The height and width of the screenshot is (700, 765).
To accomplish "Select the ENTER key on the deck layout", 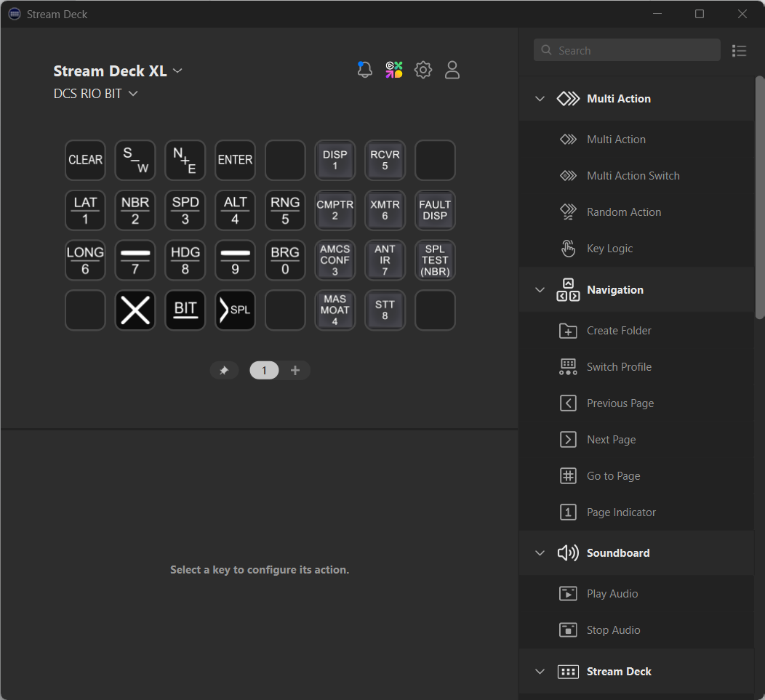I will (x=235, y=160).
